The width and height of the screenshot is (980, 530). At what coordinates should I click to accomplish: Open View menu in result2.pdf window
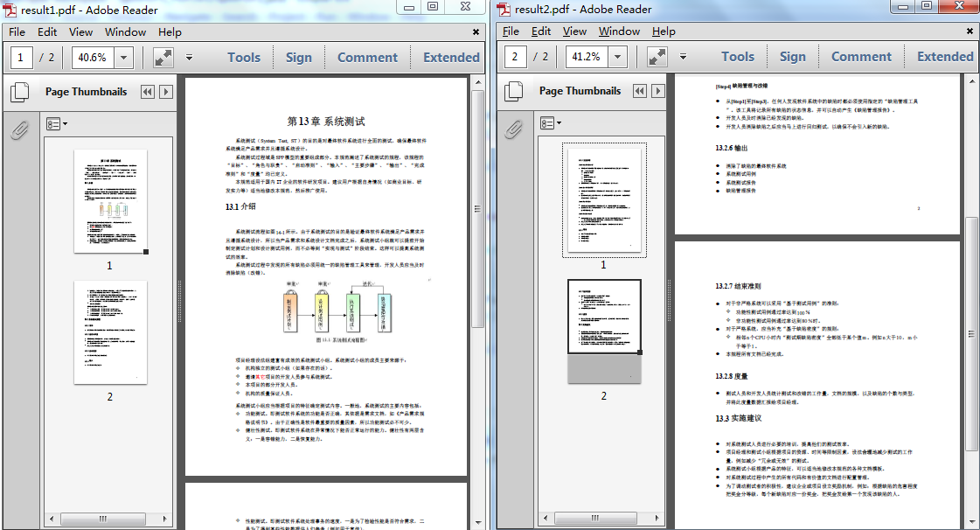click(x=574, y=31)
